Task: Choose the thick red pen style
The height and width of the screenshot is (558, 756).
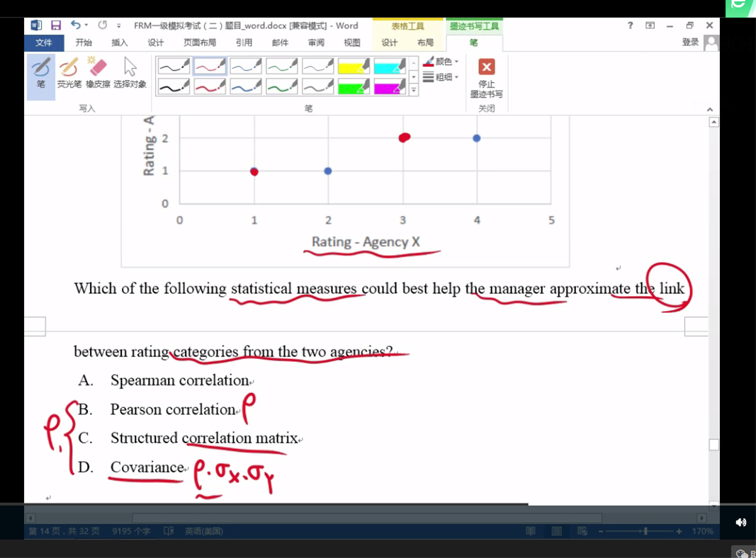Action: pyautogui.click(x=210, y=86)
